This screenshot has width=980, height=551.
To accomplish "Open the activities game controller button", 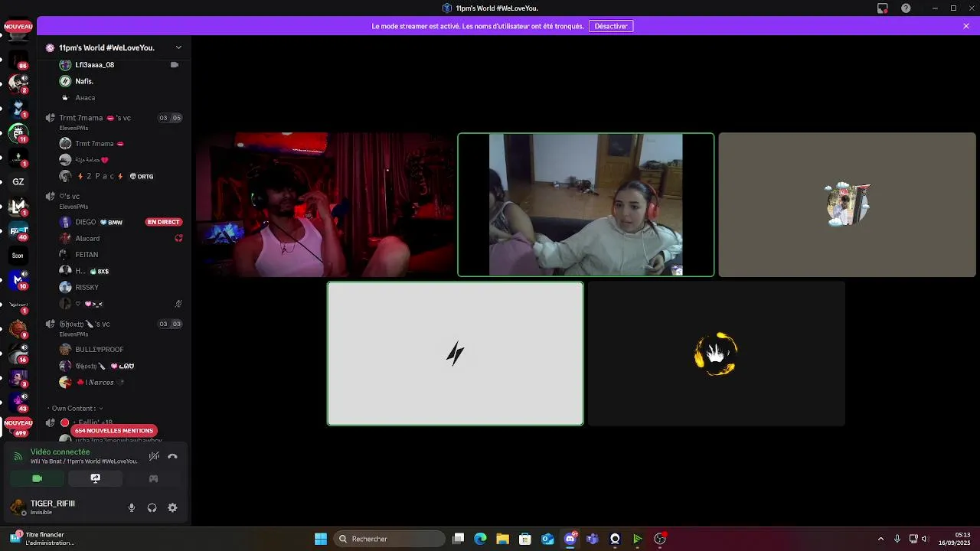I will click(x=153, y=478).
